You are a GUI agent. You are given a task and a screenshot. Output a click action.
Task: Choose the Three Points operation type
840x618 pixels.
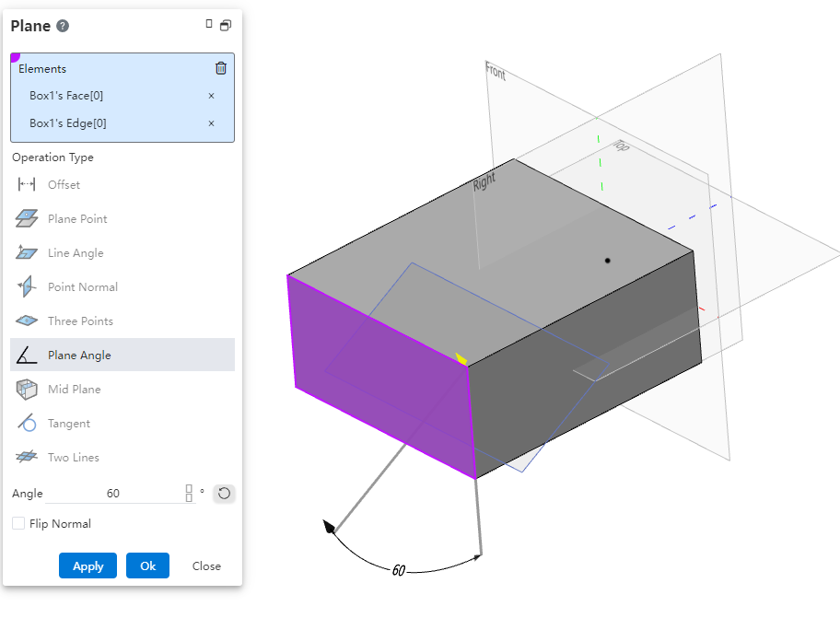click(122, 321)
